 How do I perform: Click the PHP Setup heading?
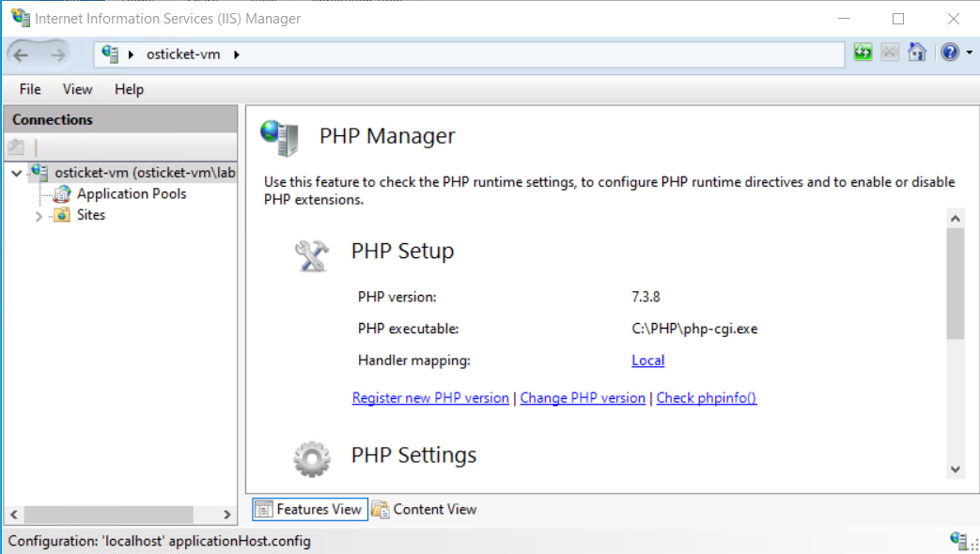[402, 251]
